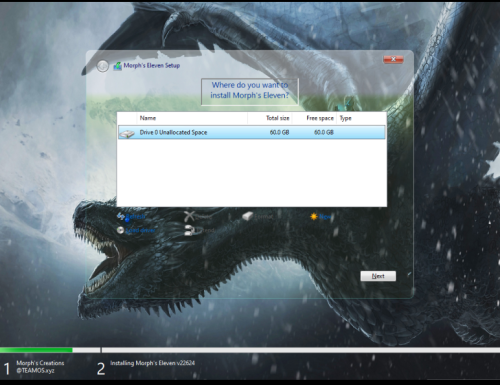Click the Delete X icon
Viewport: 500px width, 385px height.
[x=189, y=216]
